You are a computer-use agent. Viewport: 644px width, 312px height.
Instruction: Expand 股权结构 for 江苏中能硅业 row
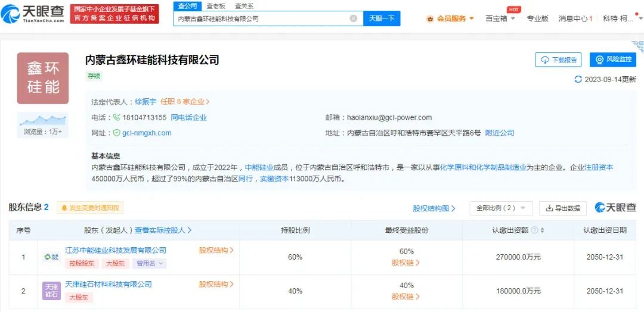coord(216,250)
